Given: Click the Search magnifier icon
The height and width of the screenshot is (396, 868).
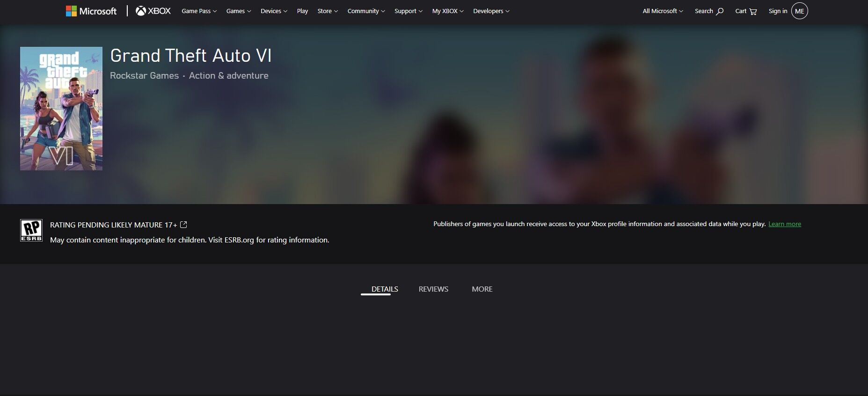Looking at the screenshot, I should pos(720,11).
